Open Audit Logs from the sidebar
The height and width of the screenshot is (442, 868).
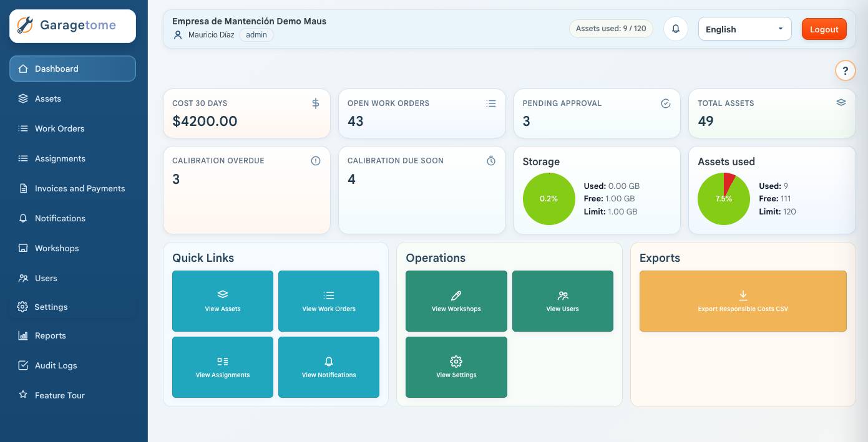(x=72, y=365)
